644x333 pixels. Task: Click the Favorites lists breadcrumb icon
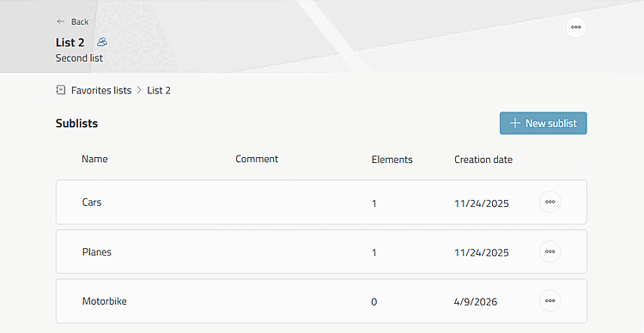pyautogui.click(x=61, y=90)
